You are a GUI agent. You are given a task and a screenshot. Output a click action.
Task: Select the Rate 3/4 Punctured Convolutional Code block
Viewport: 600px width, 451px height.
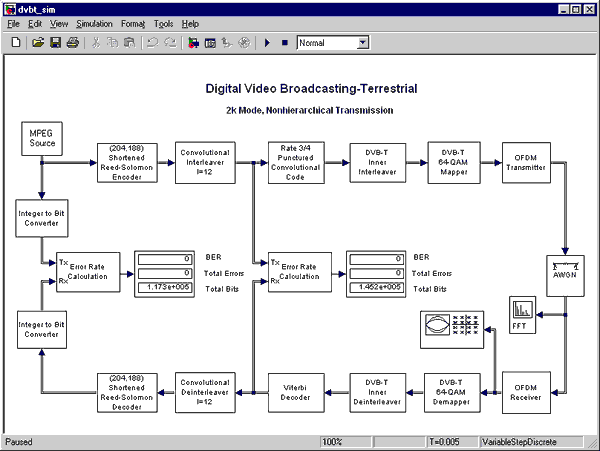[296, 163]
